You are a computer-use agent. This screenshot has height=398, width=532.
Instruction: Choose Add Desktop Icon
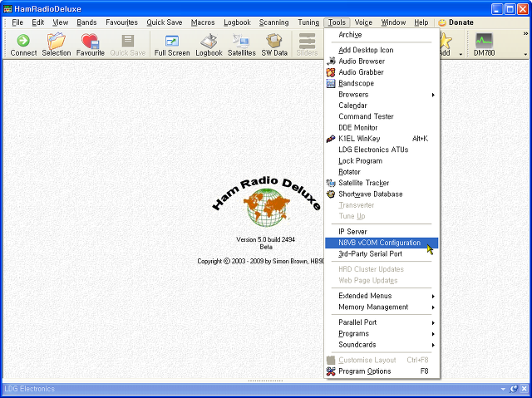[x=382, y=50]
